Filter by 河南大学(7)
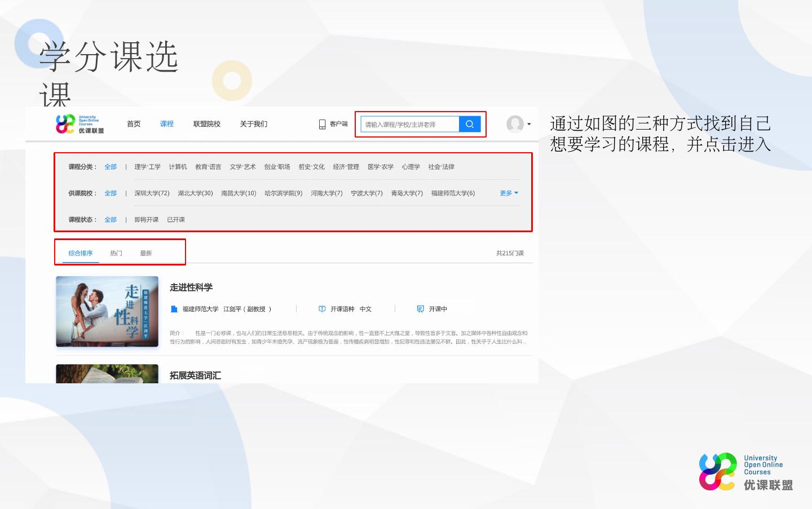 [x=326, y=193]
